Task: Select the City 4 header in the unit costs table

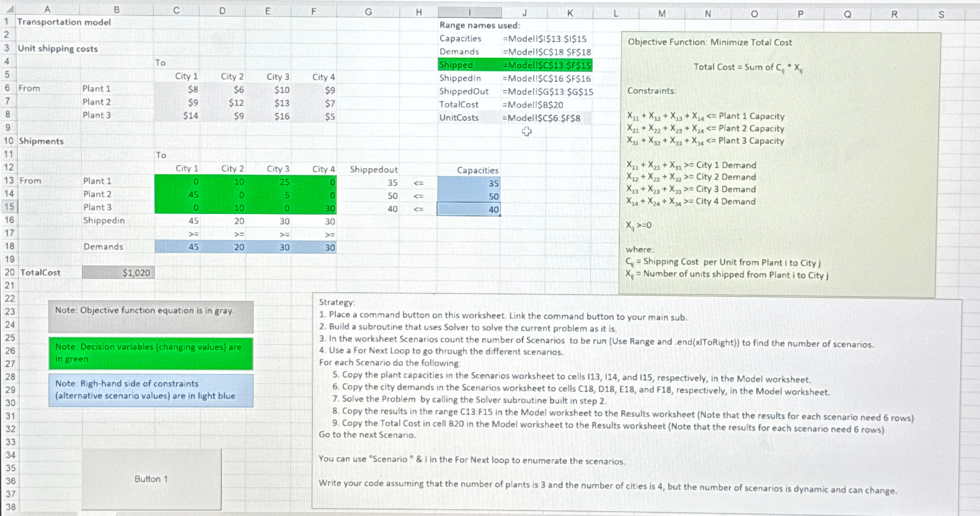Action: click(x=323, y=77)
